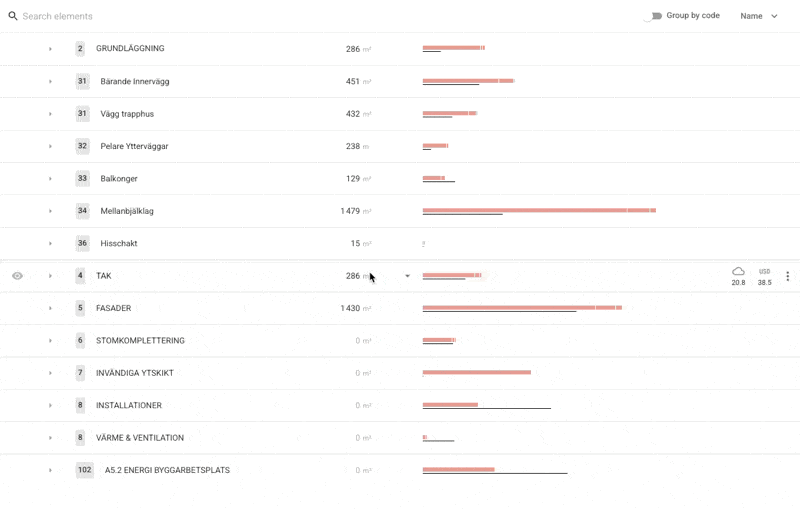Screen dimensions: 800x509
Task: Expand the FASADER tree row
Action: click(50, 308)
